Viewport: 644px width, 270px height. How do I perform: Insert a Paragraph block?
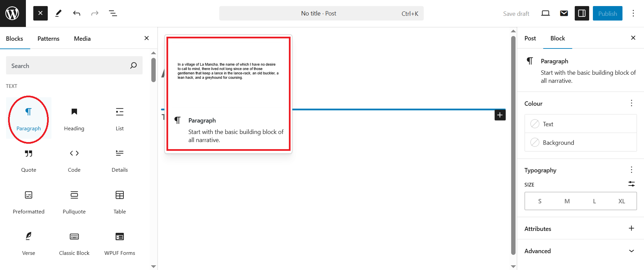click(29, 119)
